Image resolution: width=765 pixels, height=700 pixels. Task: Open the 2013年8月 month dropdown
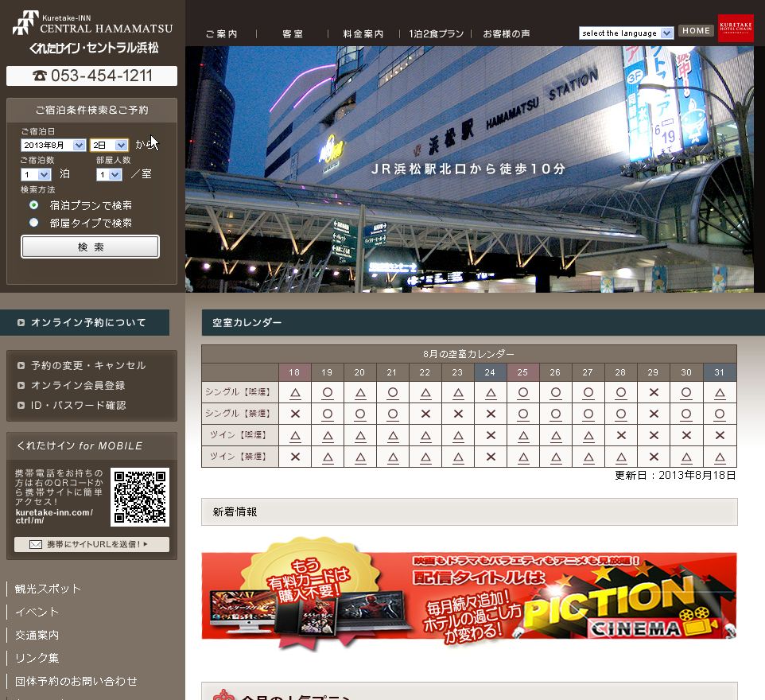pyautogui.click(x=53, y=145)
